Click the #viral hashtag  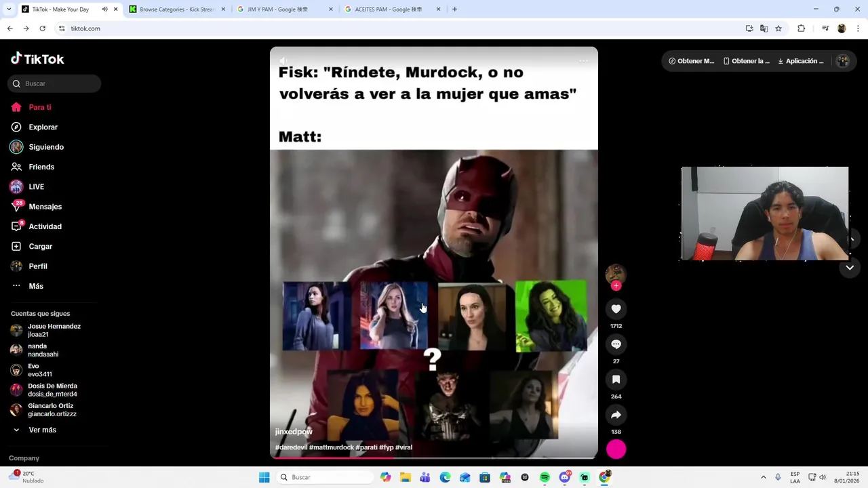click(403, 447)
